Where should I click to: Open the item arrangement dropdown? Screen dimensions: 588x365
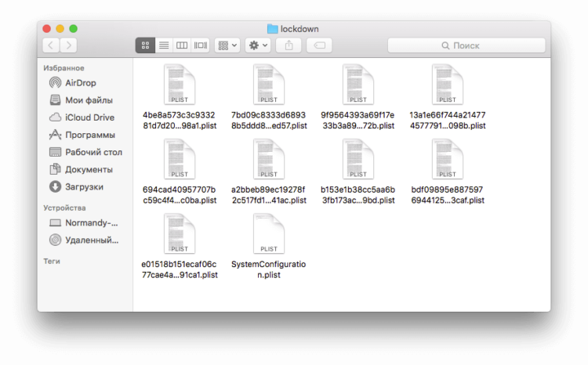tap(227, 45)
